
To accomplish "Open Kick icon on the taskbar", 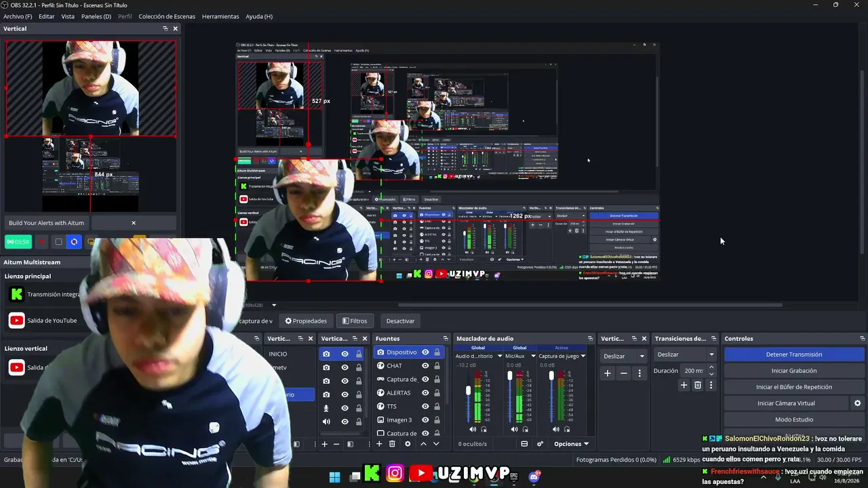I will (x=372, y=474).
